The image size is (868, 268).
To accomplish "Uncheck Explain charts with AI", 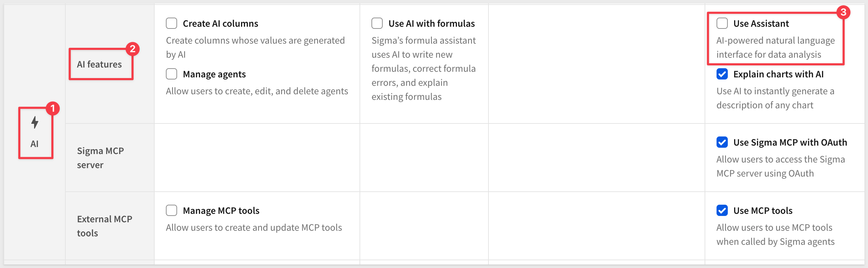I will 722,74.
